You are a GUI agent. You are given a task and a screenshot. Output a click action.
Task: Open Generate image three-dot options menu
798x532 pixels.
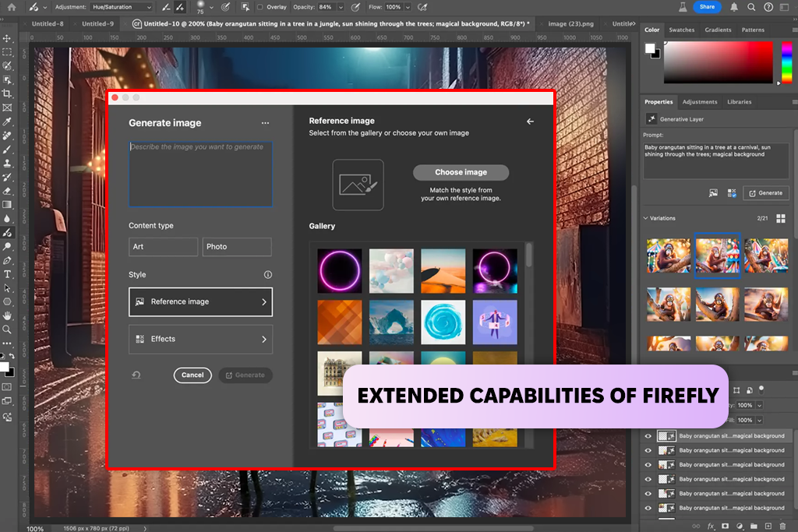tap(265, 123)
